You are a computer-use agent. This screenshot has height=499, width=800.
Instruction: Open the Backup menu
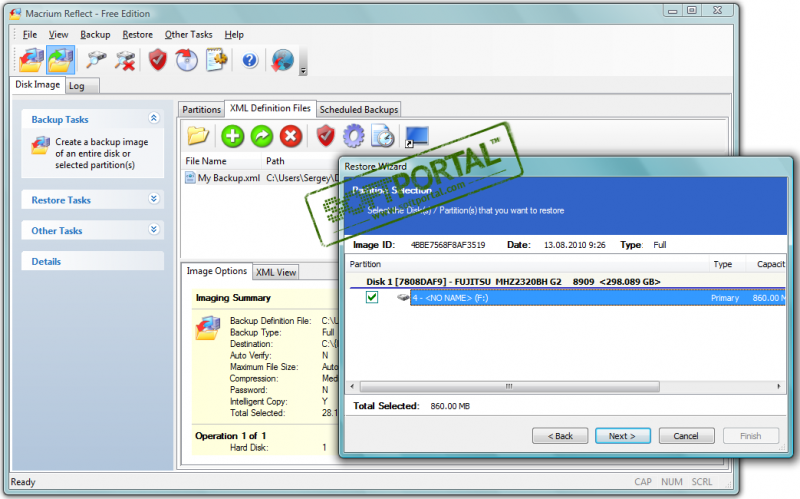[95, 35]
